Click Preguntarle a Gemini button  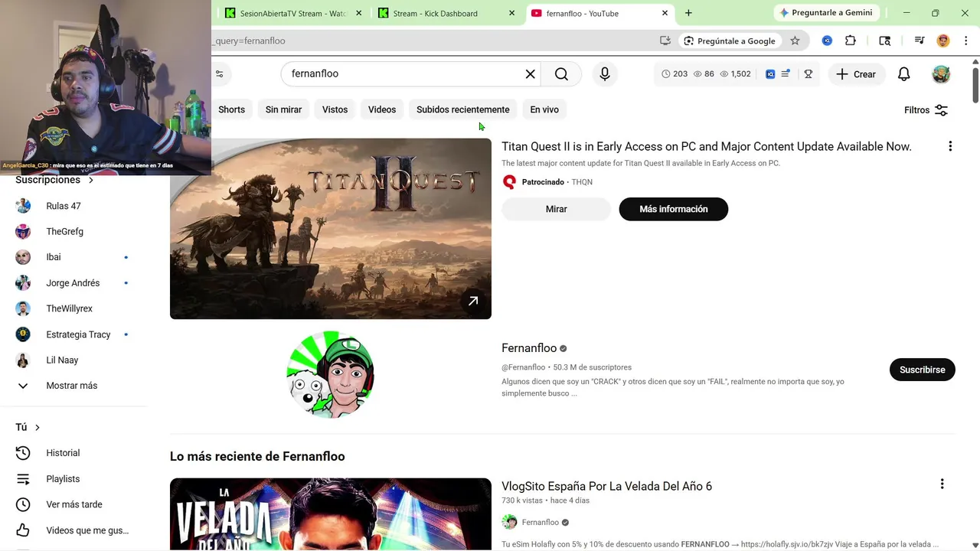(825, 13)
